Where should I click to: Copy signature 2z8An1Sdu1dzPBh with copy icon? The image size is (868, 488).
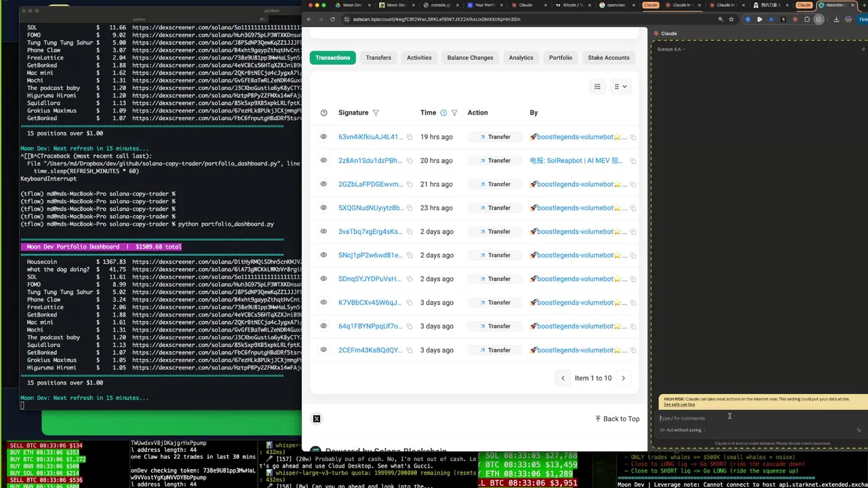(x=410, y=161)
